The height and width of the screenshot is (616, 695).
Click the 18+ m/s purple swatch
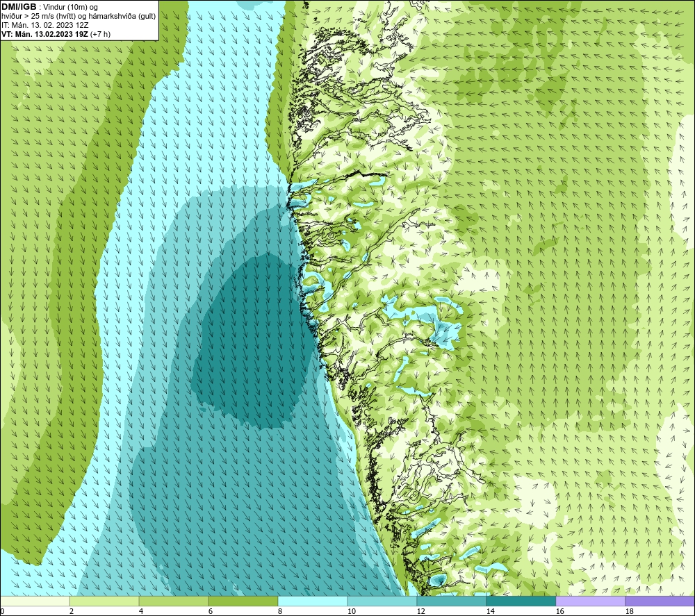click(x=660, y=601)
